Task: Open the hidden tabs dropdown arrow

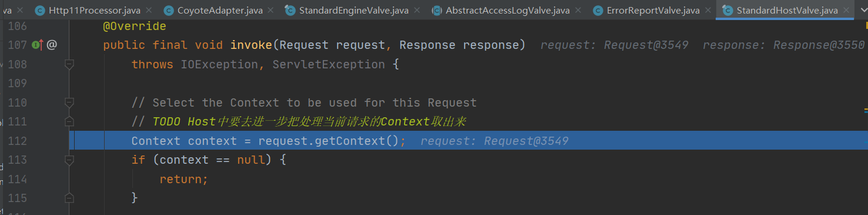Action: pyautogui.click(x=864, y=10)
